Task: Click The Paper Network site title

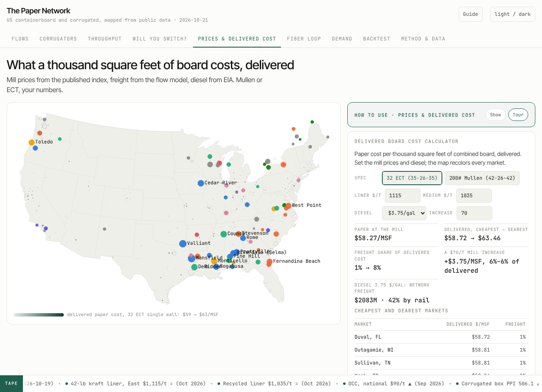Action: [38, 11]
